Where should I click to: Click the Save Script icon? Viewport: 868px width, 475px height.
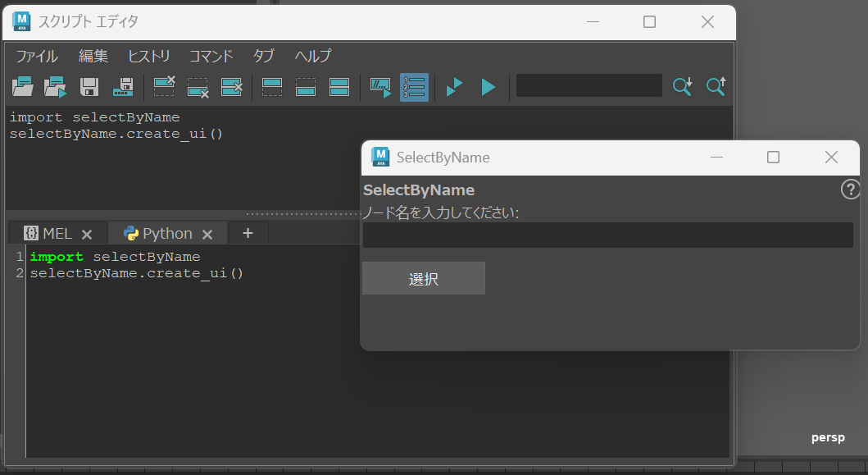pos(89,86)
